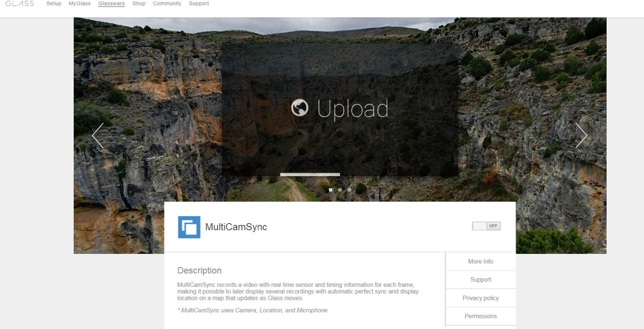
Task: Click the Upload card in carousel
Action: tap(340, 109)
